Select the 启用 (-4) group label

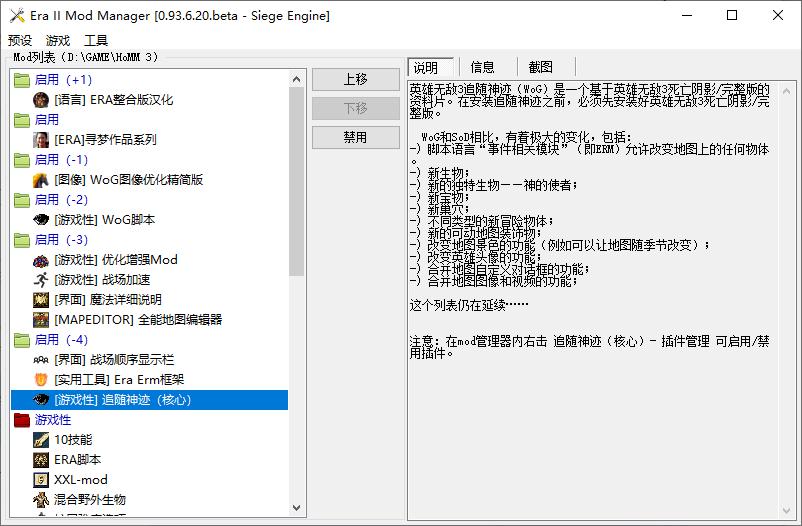pyautogui.click(x=61, y=340)
